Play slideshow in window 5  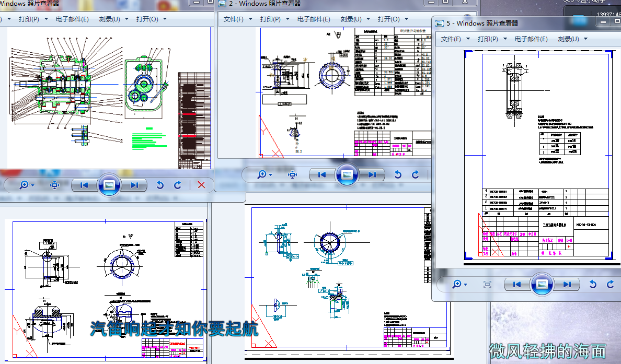(x=542, y=284)
